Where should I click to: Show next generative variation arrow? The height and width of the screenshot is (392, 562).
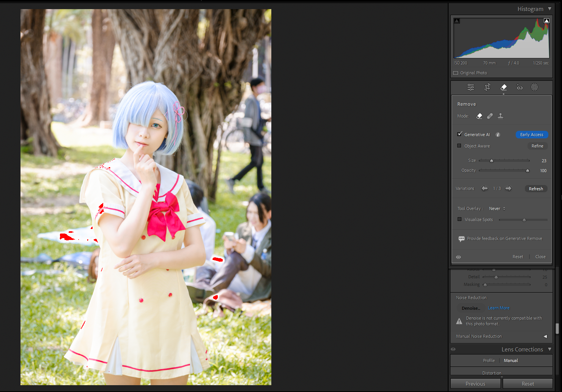(508, 188)
